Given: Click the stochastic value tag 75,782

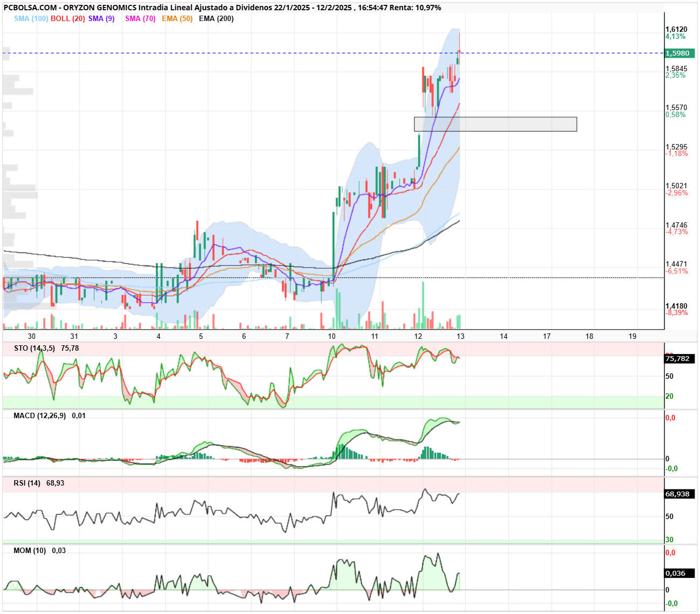Looking at the screenshot, I should 680,358.
